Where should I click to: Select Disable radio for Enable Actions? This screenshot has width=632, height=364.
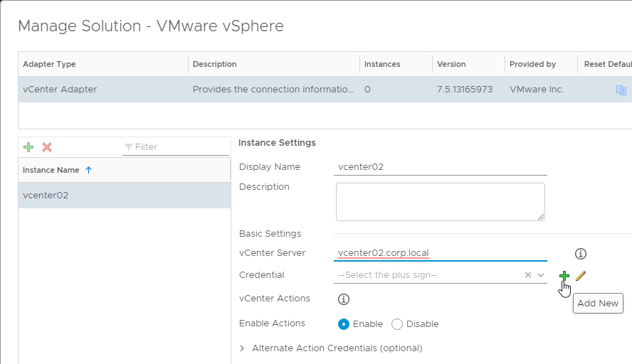click(397, 324)
